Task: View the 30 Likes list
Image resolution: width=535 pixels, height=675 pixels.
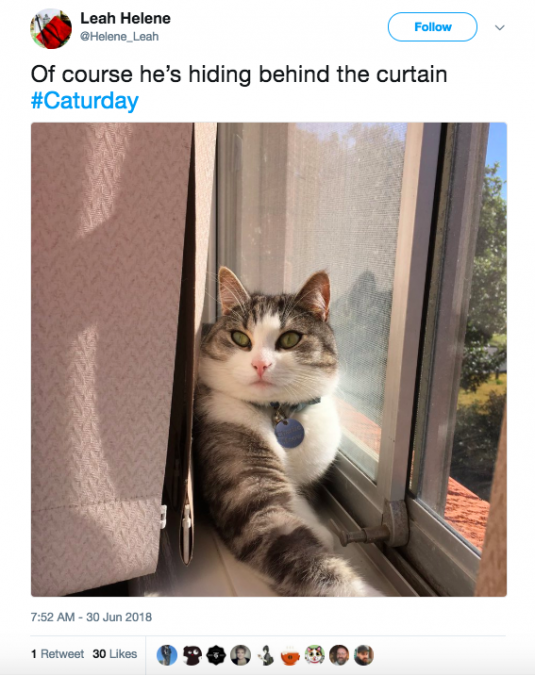Action: tap(114, 654)
